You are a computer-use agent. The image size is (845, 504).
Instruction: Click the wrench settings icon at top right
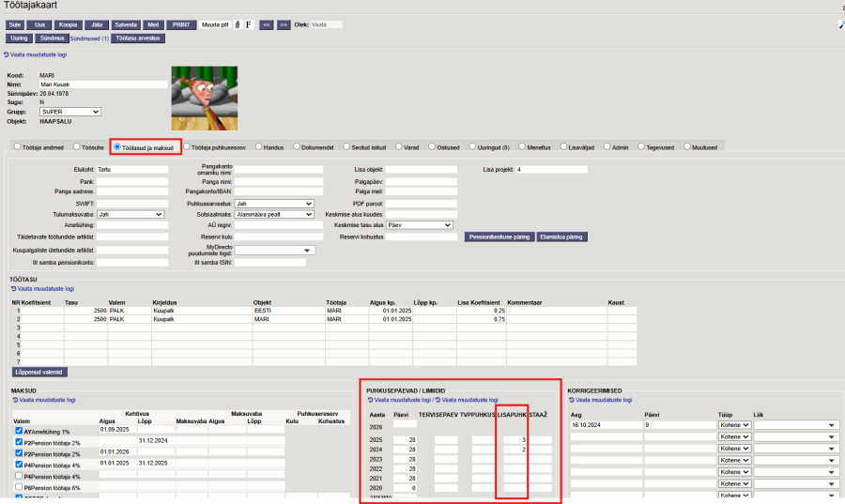click(840, 25)
